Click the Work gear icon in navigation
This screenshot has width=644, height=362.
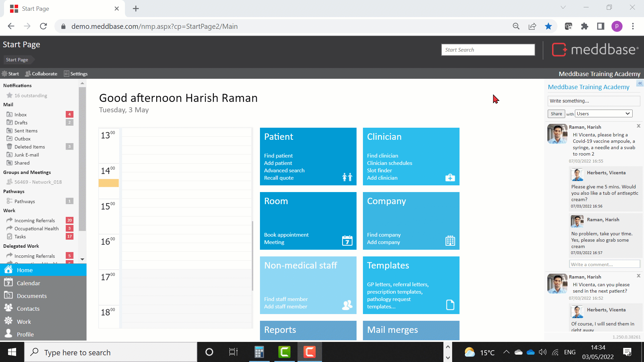[8, 321]
